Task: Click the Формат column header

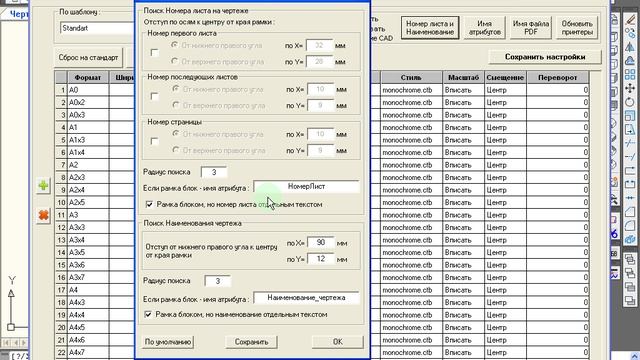Action: 88,78
